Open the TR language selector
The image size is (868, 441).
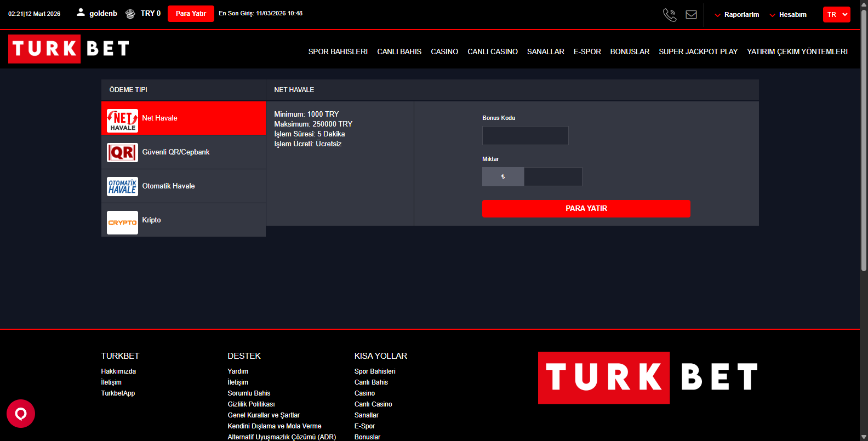(x=836, y=15)
